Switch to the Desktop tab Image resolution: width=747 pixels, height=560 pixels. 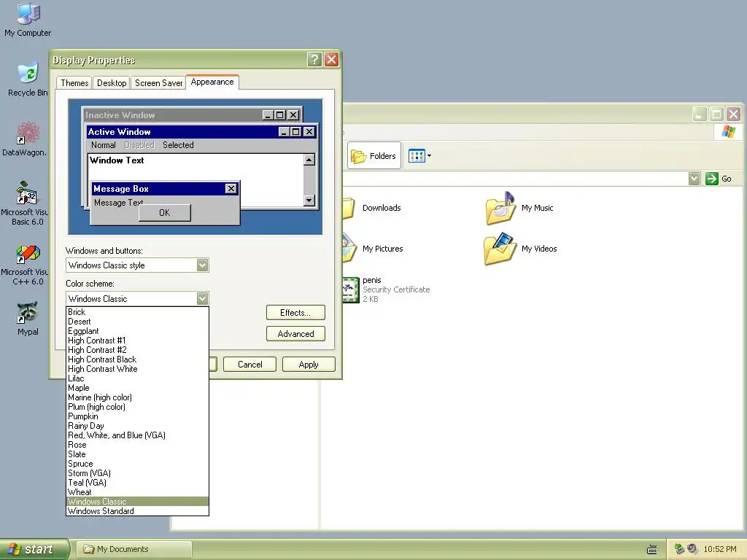tap(112, 83)
